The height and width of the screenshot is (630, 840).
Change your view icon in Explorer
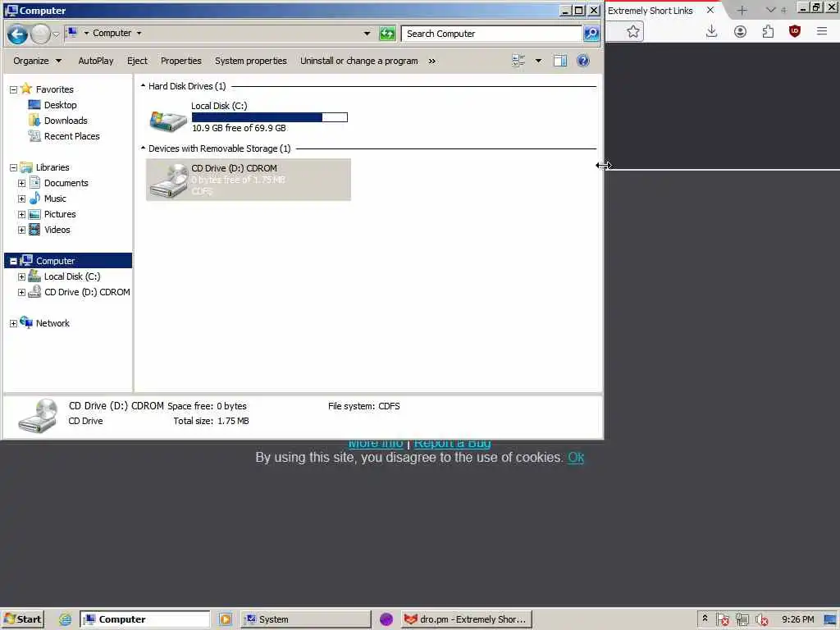(x=518, y=61)
